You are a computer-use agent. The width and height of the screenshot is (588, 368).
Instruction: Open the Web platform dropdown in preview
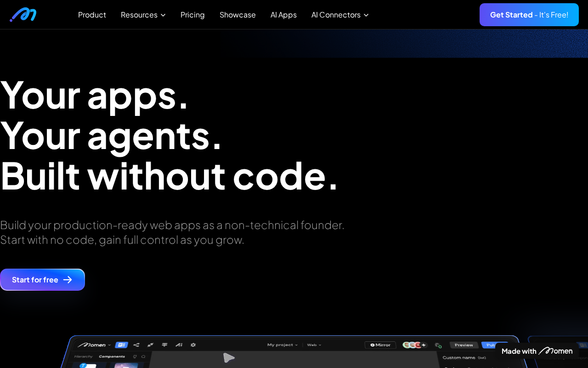314,345
